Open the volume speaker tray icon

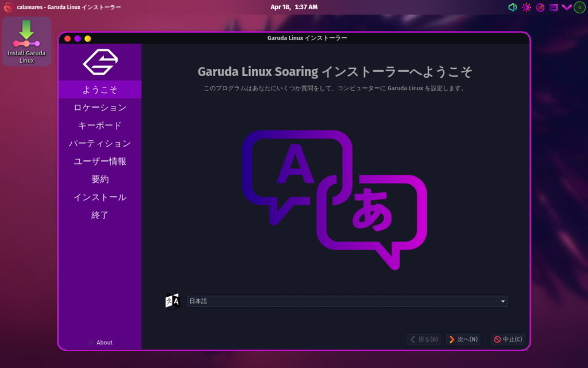click(x=512, y=7)
